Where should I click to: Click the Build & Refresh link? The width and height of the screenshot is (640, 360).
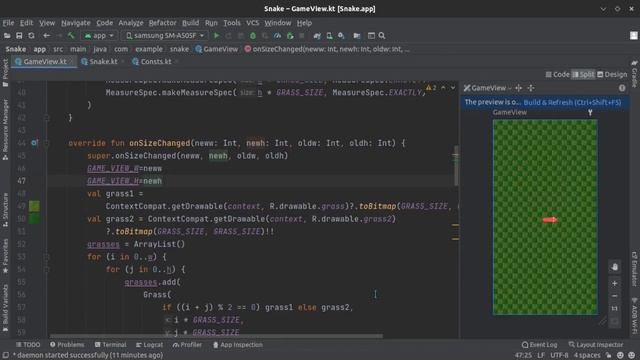tap(572, 102)
